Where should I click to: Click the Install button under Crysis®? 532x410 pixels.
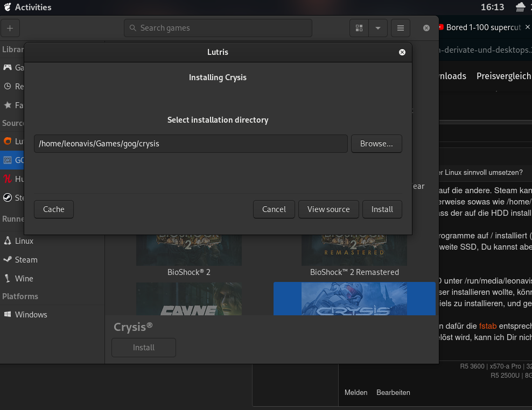point(144,348)
